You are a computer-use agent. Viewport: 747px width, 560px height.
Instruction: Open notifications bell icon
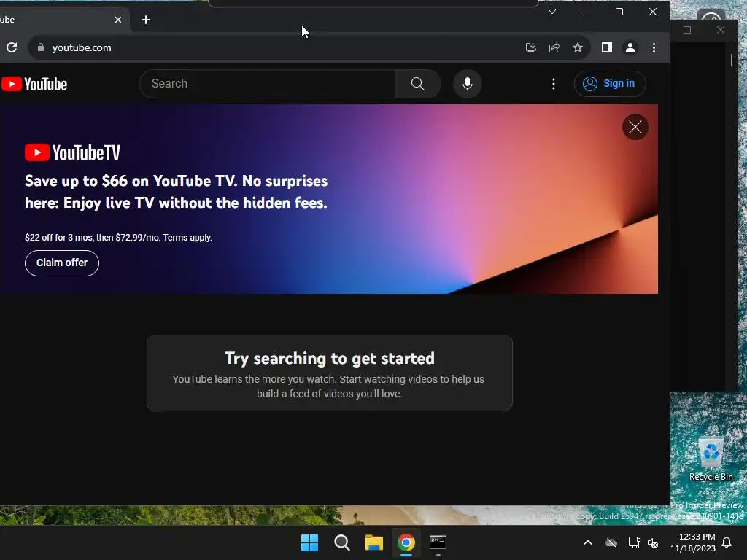[727, 542]
